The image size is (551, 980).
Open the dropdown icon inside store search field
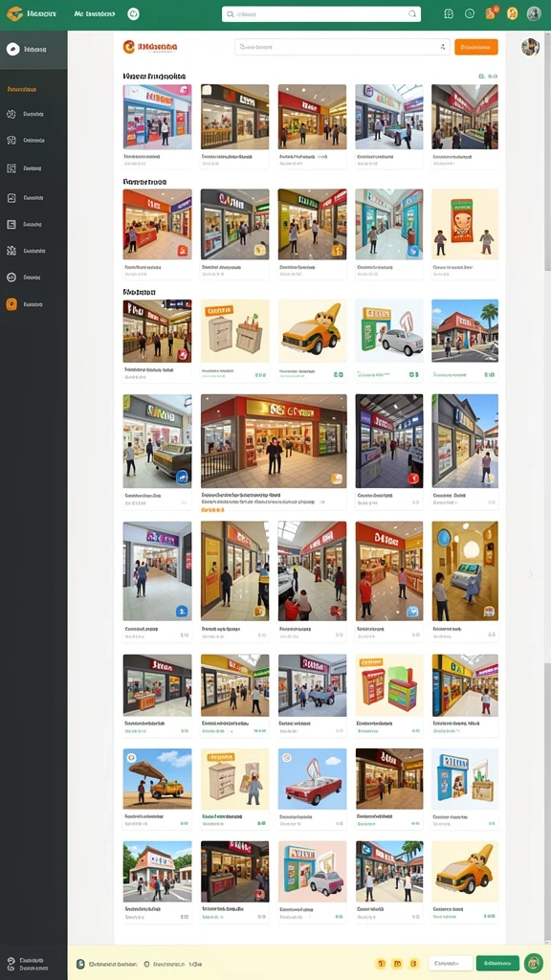[442, 47]
